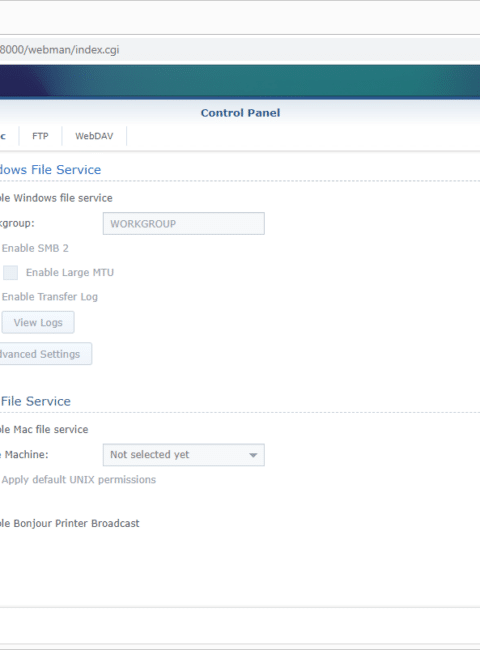The image size is (480, 650).
Task: Click 'Apply default UNIX permissions' label
Action: [79, 480]
